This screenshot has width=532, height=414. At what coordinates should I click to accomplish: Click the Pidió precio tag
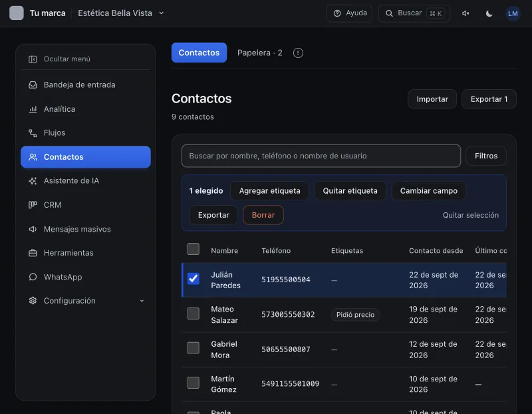pos(355,315)
